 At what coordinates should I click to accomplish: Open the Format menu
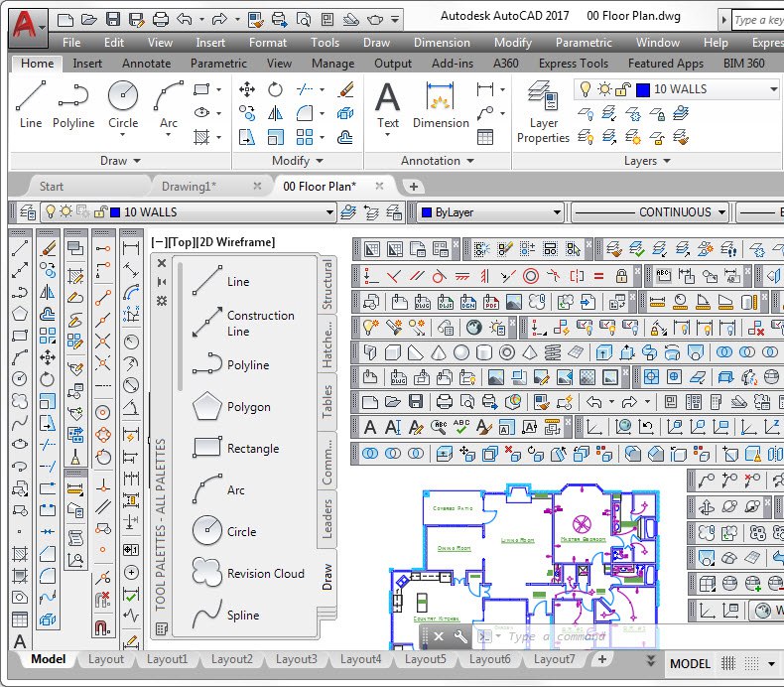click(268, 43)
